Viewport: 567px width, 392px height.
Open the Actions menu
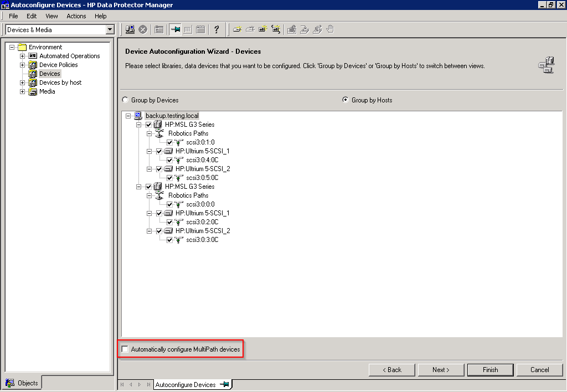click(76, 16)
